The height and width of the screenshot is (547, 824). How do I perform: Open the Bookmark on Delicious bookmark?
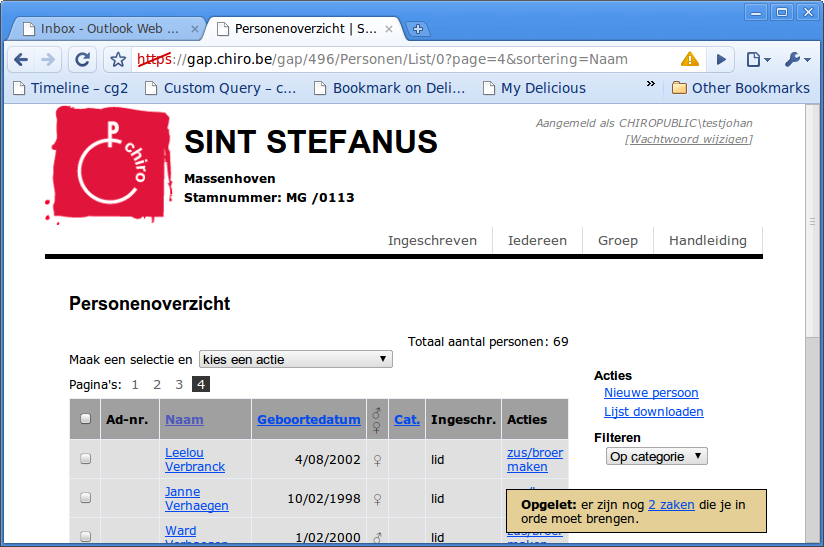point(389,88)
